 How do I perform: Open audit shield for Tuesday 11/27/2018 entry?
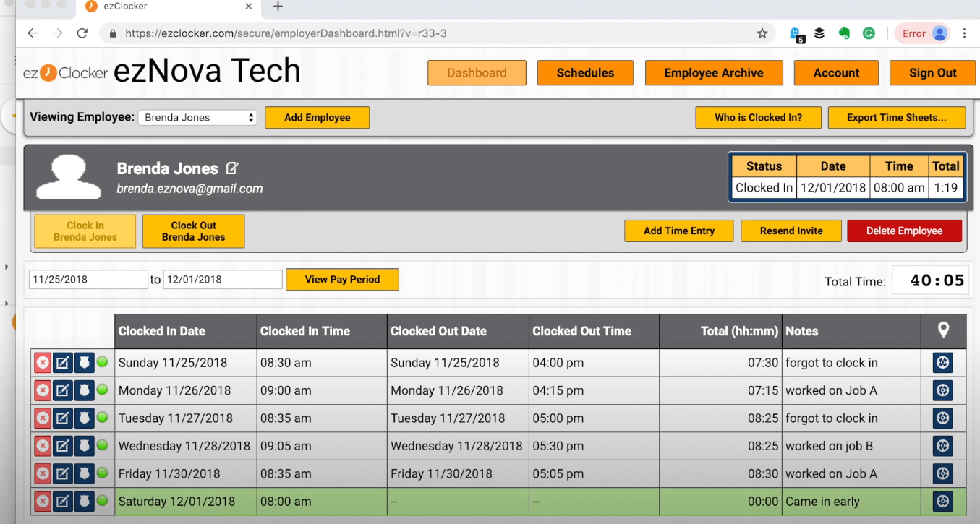coord(85,418)
